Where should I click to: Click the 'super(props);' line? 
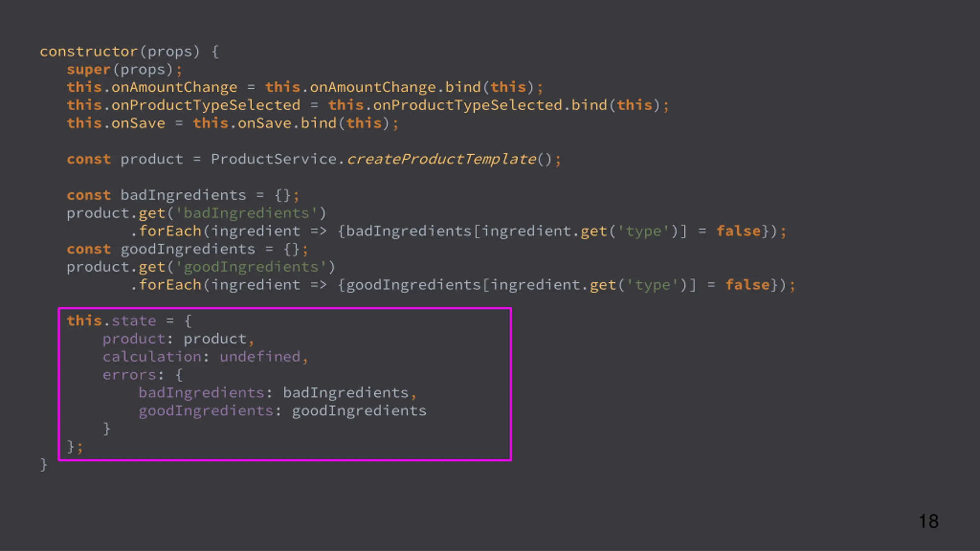tap(124, 70)
